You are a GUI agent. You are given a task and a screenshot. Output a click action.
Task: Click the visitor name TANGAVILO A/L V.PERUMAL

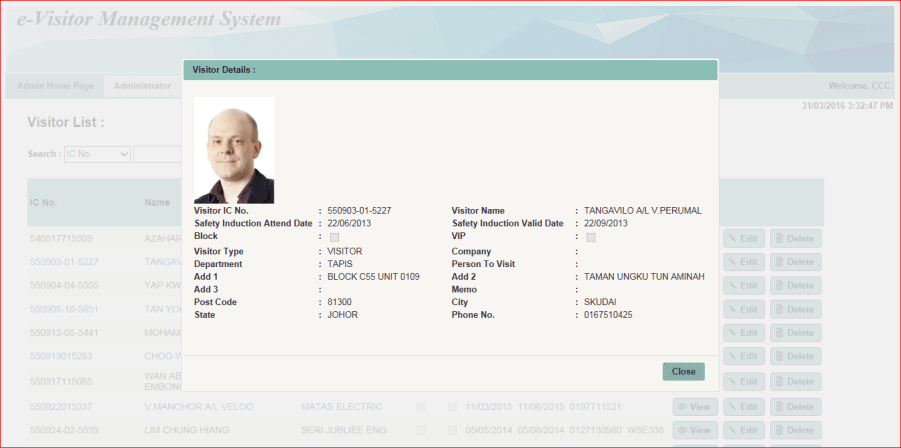(643, 211)
